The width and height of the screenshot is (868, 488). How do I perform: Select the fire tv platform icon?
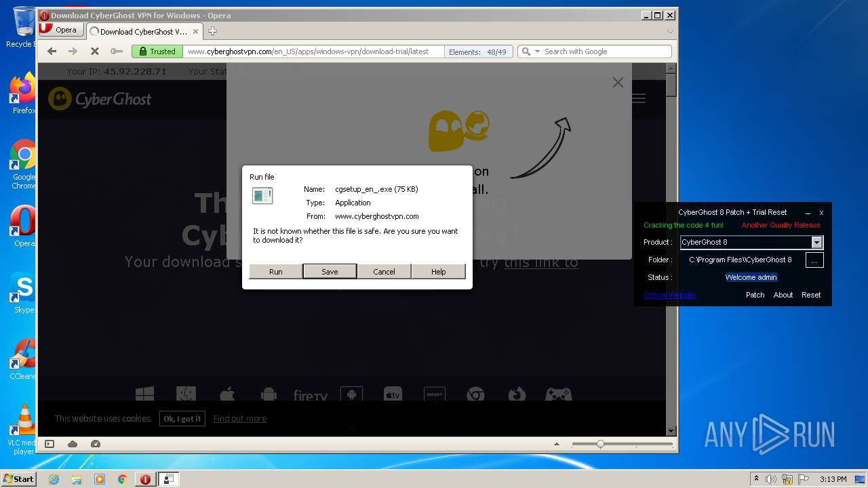310,395
